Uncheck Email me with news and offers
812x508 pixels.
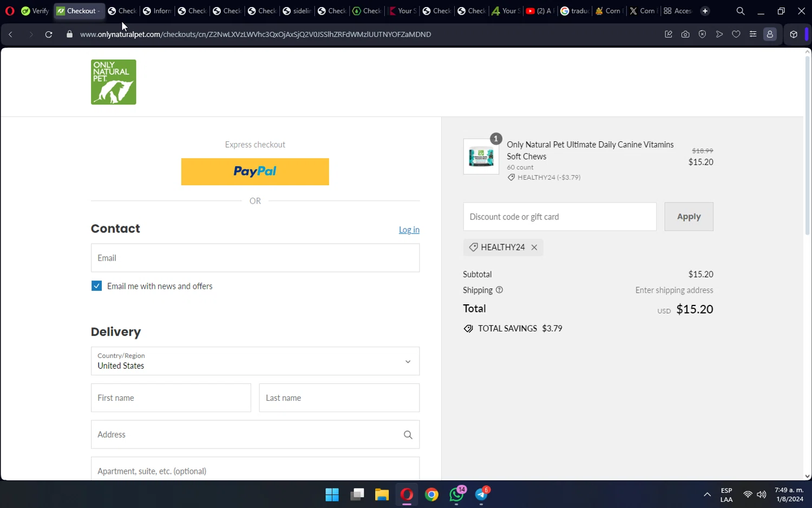point(96,286)
